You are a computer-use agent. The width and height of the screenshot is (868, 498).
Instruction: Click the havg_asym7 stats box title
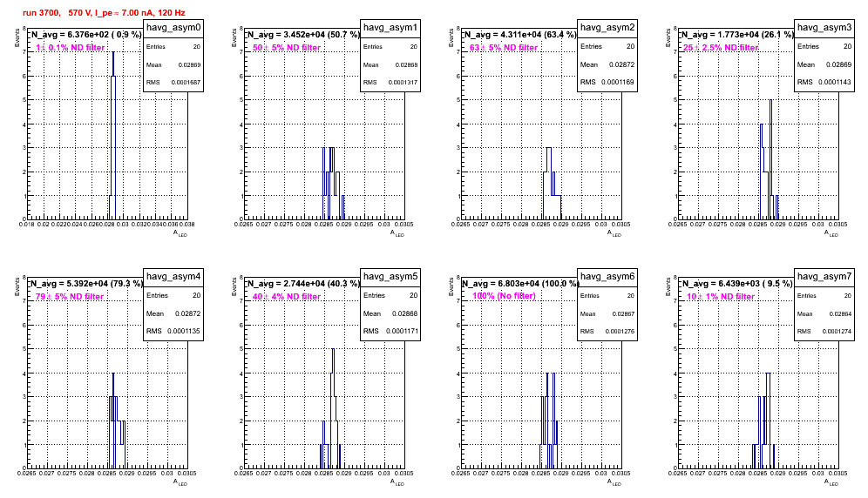824,276
